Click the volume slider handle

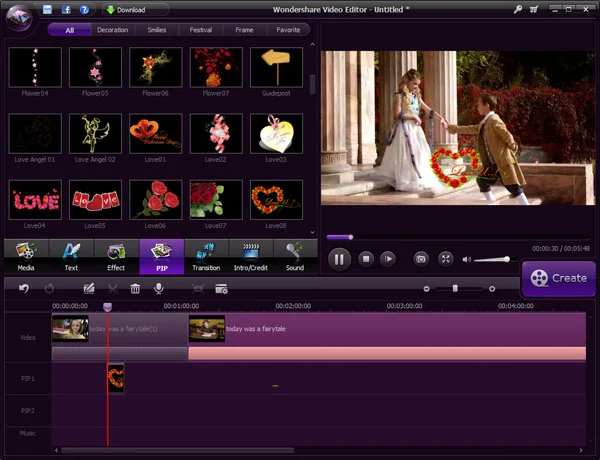tap(506, 259)
